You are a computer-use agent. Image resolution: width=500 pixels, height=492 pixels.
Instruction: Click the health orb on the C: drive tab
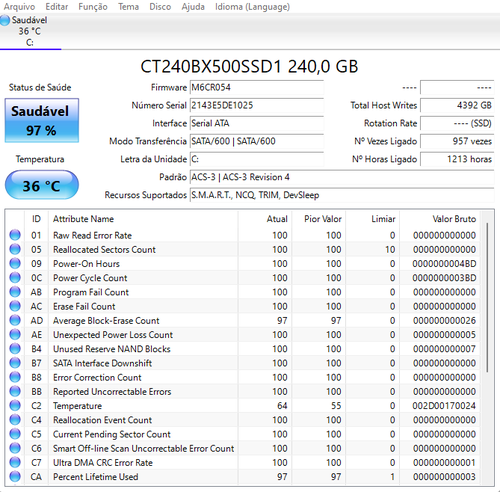pos(5,20)
